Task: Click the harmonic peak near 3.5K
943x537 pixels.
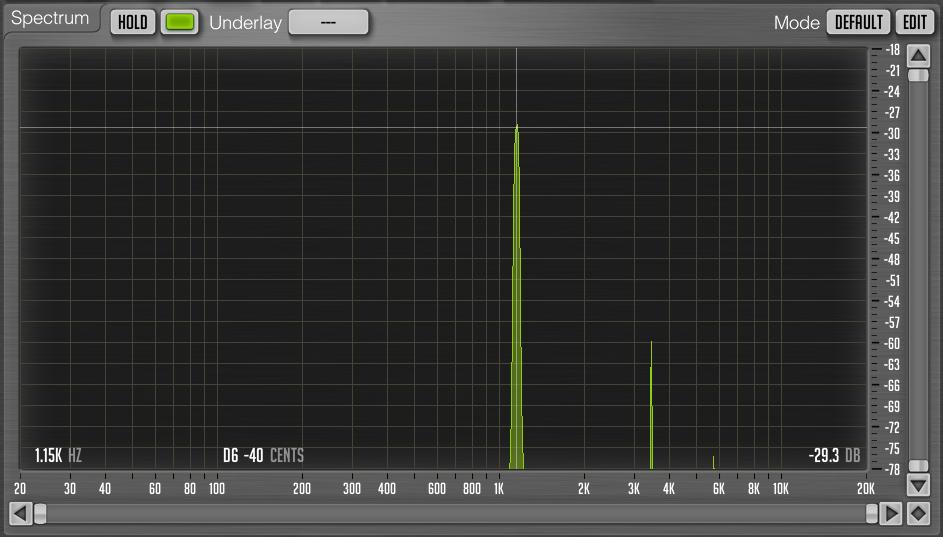Action: [651, 405]
